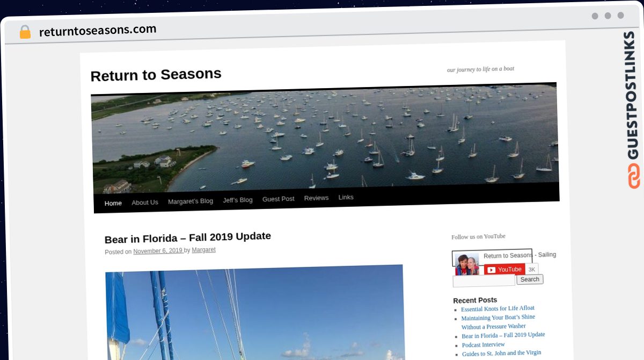The width and height of the screenshot is (644, 360).
Task: Click the YouTube channel avatar thumbnail
Action: point(467,264)
